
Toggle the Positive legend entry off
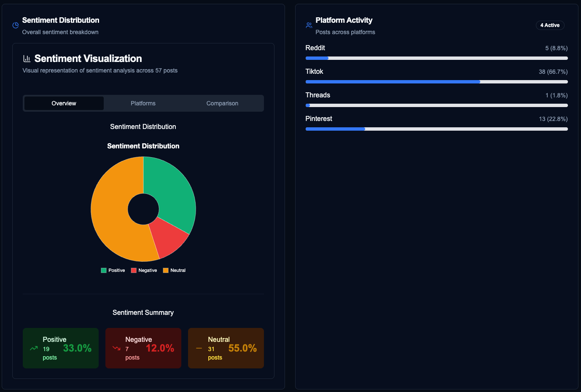click(x=113, y=270)
